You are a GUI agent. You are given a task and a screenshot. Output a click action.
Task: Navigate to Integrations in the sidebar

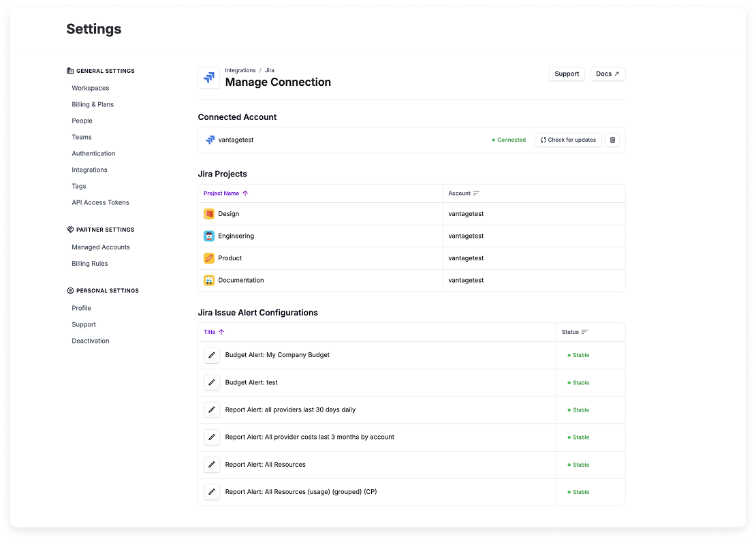click(x=90, y=170)
